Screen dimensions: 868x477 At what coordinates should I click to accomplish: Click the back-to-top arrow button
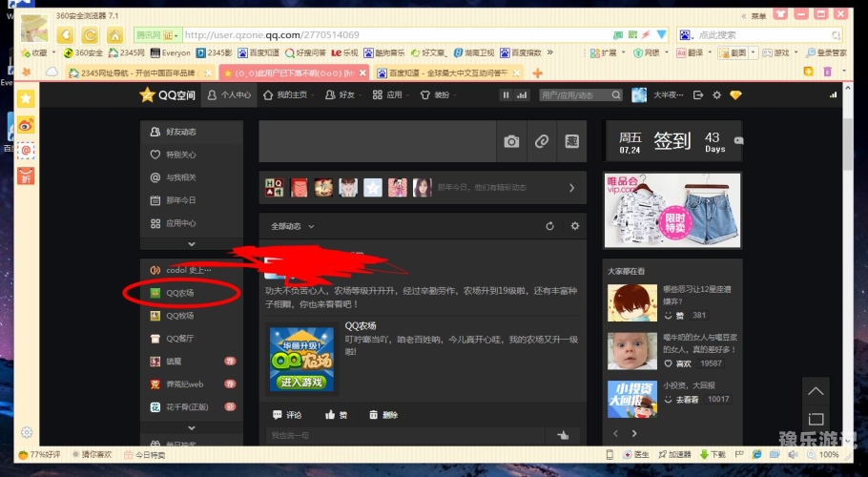816,391
